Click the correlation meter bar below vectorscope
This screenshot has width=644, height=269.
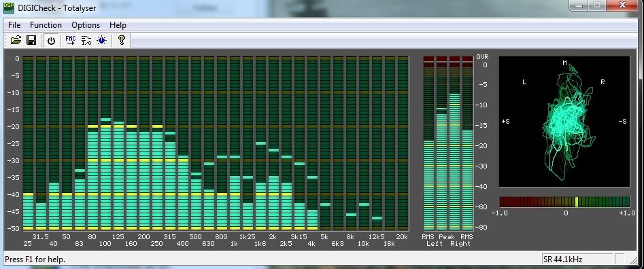point(564,202)
